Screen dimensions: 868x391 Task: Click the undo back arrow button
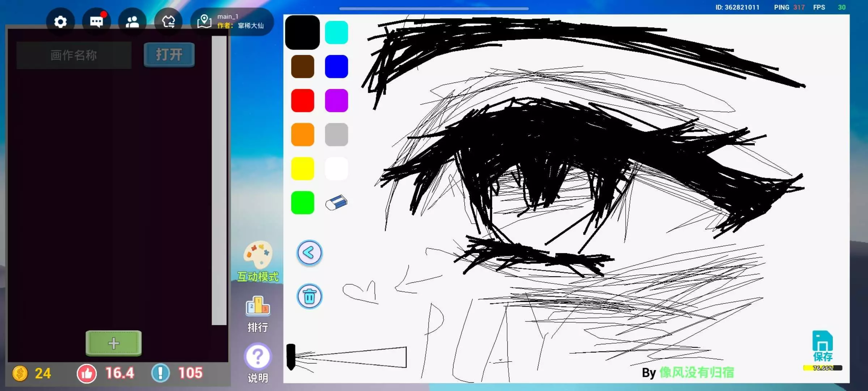309,253
